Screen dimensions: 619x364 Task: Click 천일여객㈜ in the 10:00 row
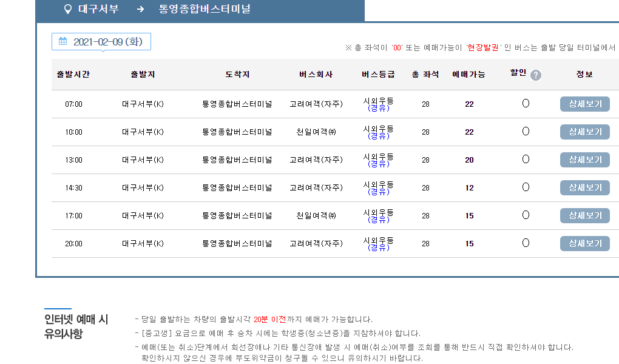click(x=316, y=132)
